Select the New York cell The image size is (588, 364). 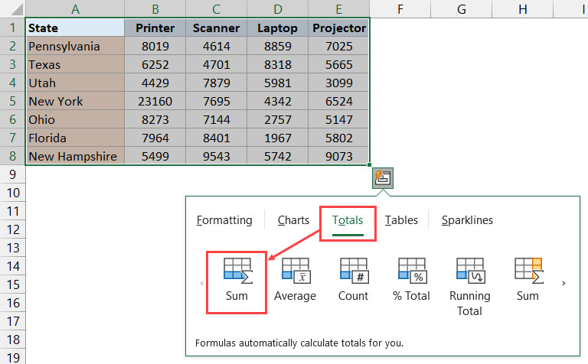tap(75, 101)
